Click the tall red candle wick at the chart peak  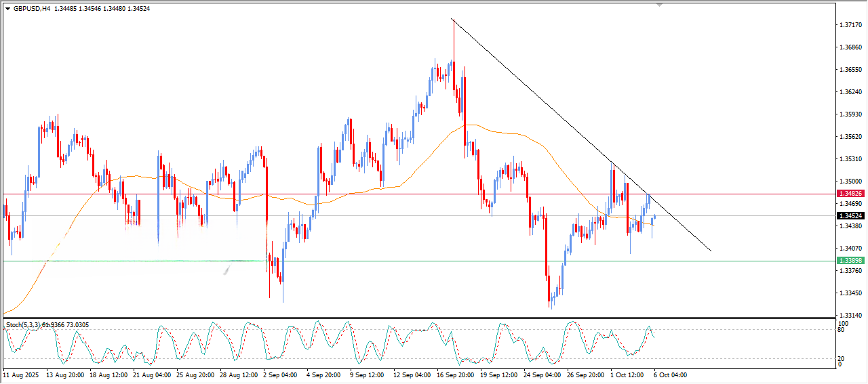(x=453, y=41)
